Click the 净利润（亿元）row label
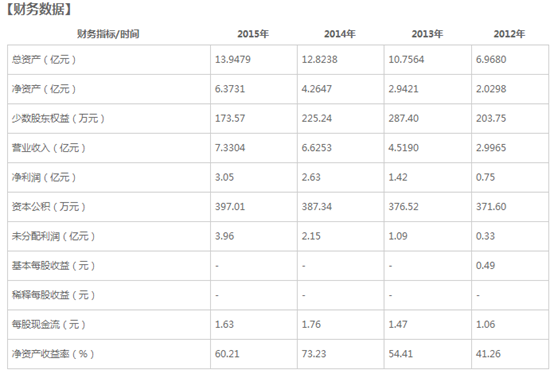This screenshot has height=370, width=550. [x=44, y=177]
